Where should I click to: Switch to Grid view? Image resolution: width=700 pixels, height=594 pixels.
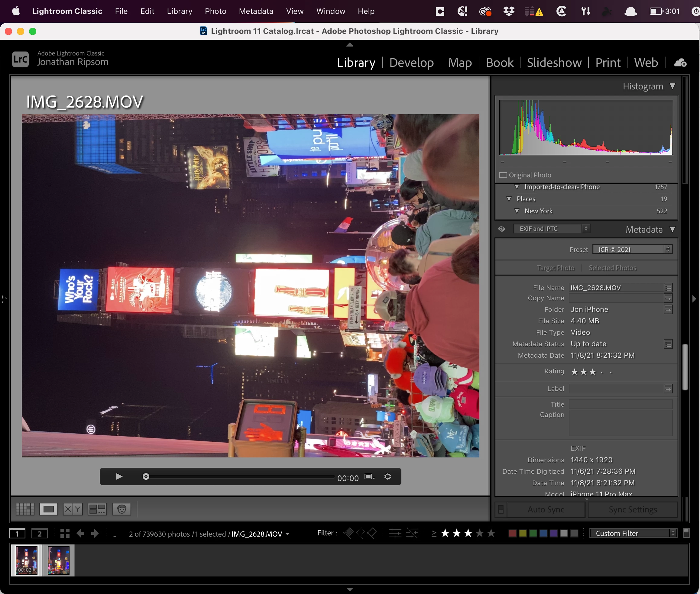pyautogui.click(x=25, y=509)
